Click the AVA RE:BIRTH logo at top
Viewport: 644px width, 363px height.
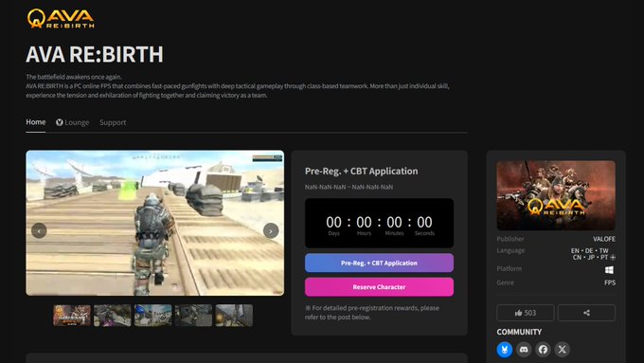click(x=61, y=19)
